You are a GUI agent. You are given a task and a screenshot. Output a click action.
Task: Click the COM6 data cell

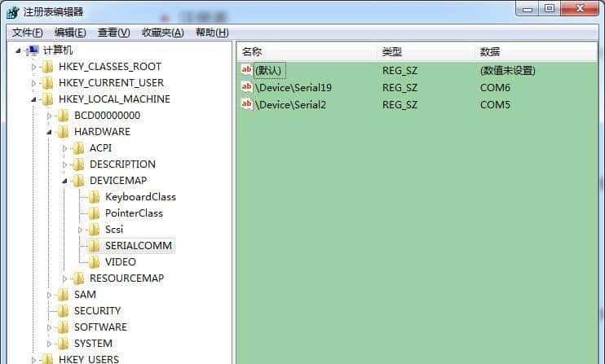click(495, 87)
